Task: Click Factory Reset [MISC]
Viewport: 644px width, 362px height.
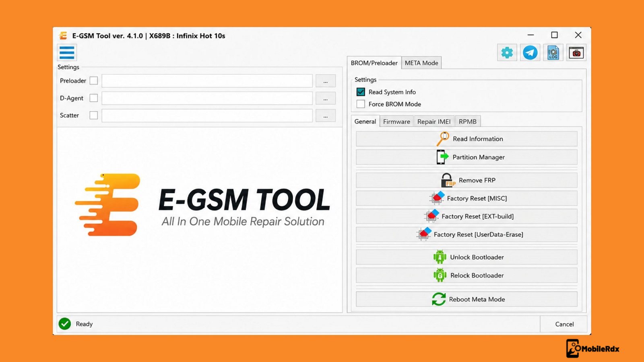Action: click(x=466, y=198)
